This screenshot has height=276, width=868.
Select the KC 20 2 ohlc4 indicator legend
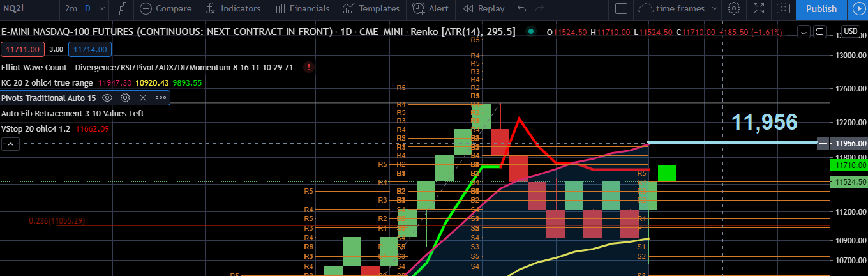click(x=47, y=82)
